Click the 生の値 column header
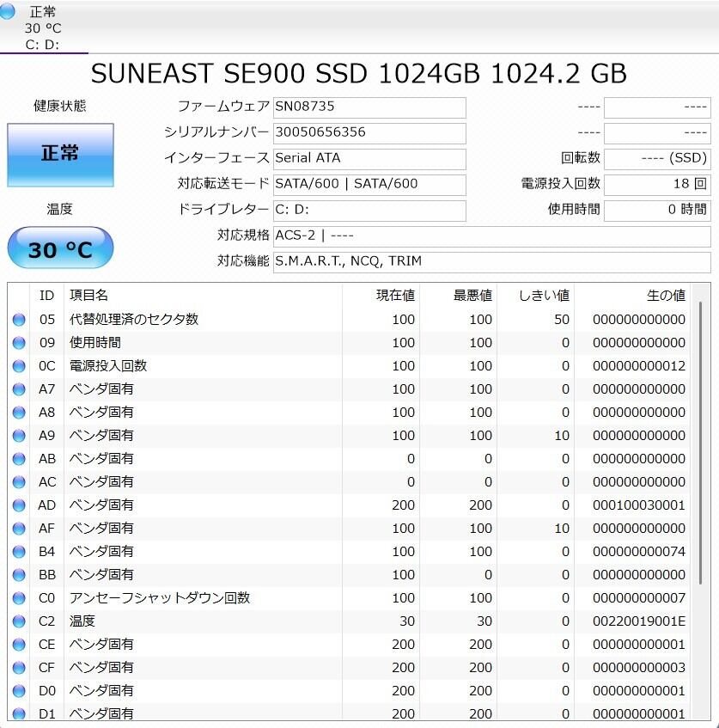The height and width of the screenshot is (728, 719). [634, 296]
